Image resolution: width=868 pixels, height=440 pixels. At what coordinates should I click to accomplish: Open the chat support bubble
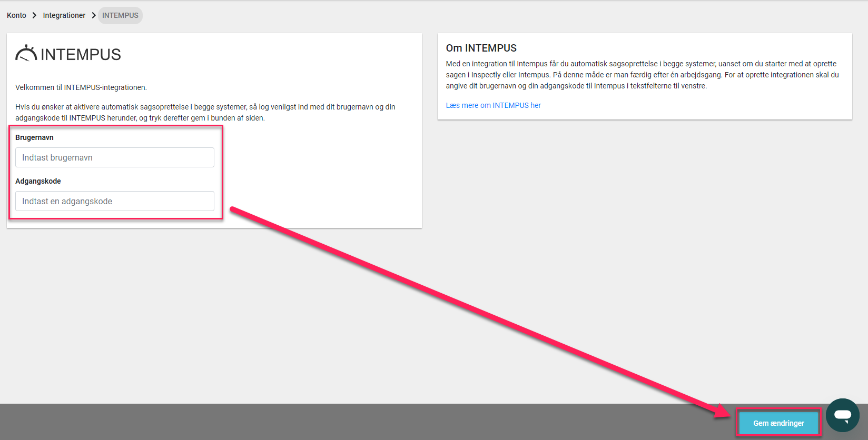843,415
